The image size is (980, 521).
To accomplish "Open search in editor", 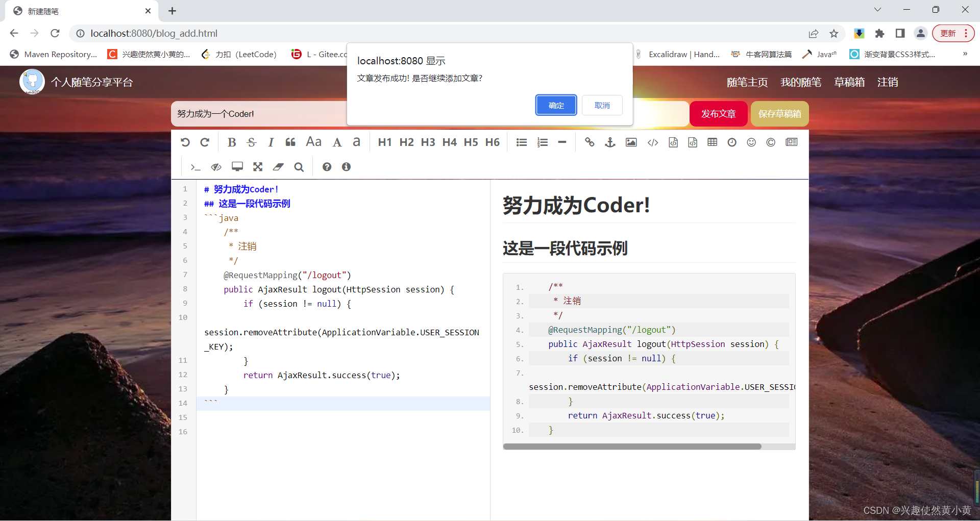I will click(299, 167).
